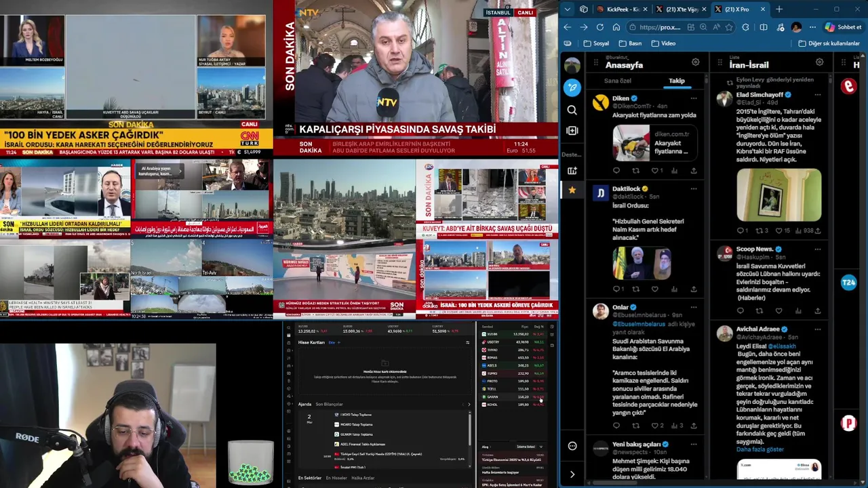Open Halka Arzlar tab
The image size is (868, 488).
(363, 478)
